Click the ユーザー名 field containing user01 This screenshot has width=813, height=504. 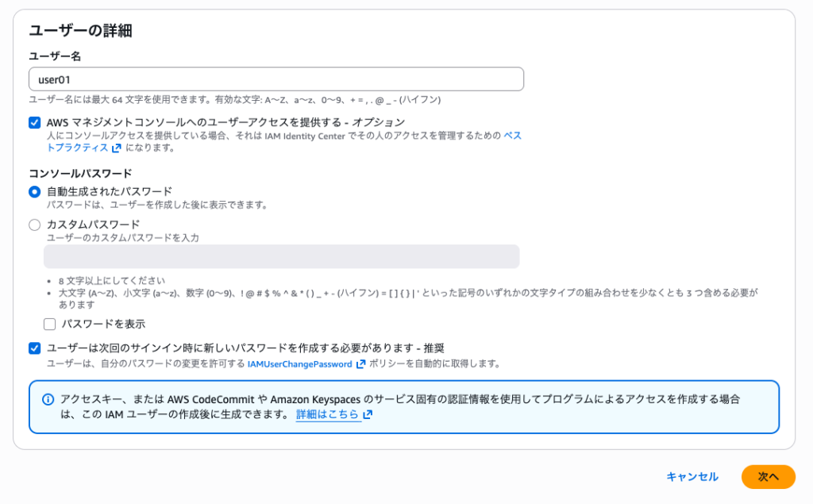[275, 79]
